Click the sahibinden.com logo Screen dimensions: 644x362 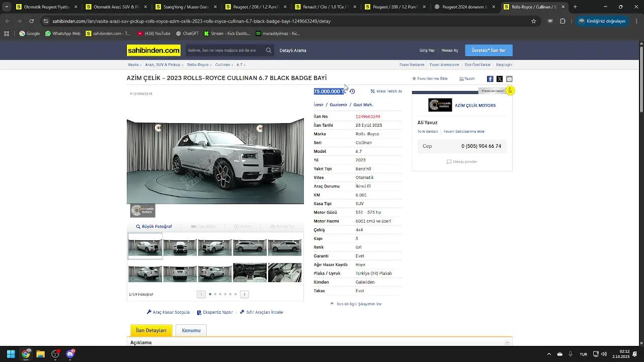pos(153,50)
